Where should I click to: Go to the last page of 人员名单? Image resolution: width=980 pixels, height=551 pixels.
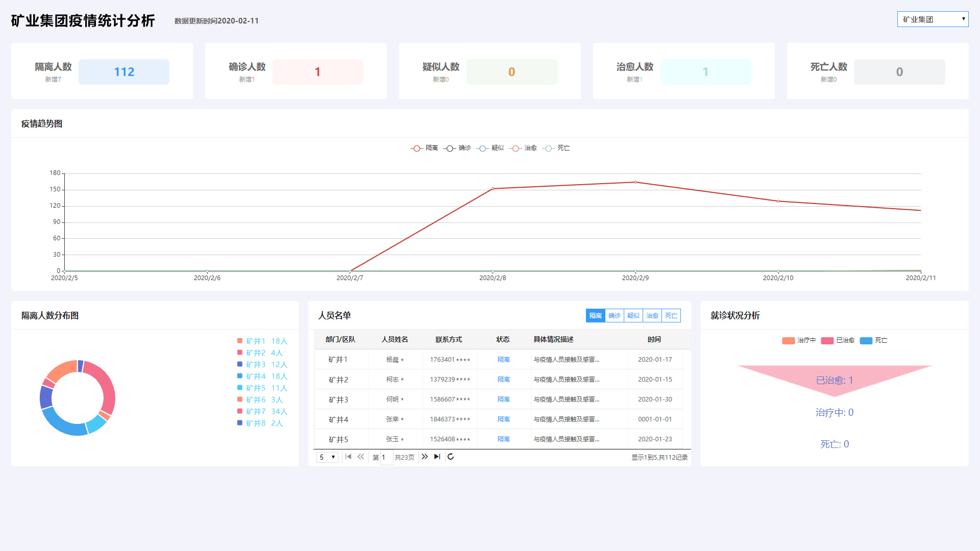[x=436, y=457]
